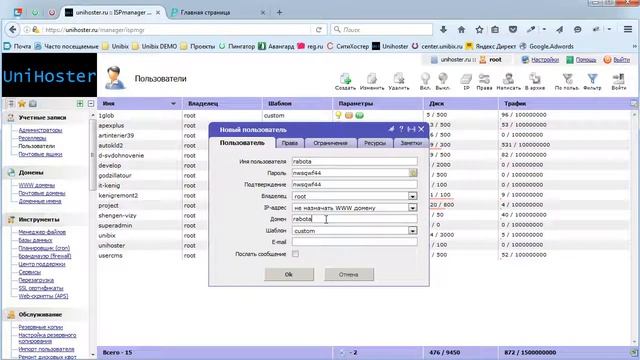Viewport: 640px width, 360px height.
Task: Open the reg.ru bookmark
Action: tap(310, 46)
